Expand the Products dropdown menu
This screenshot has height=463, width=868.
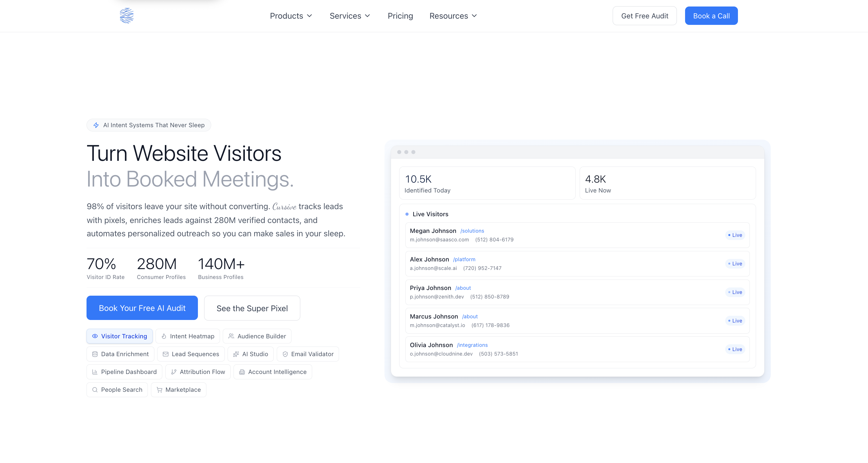(x=291, y=16)
